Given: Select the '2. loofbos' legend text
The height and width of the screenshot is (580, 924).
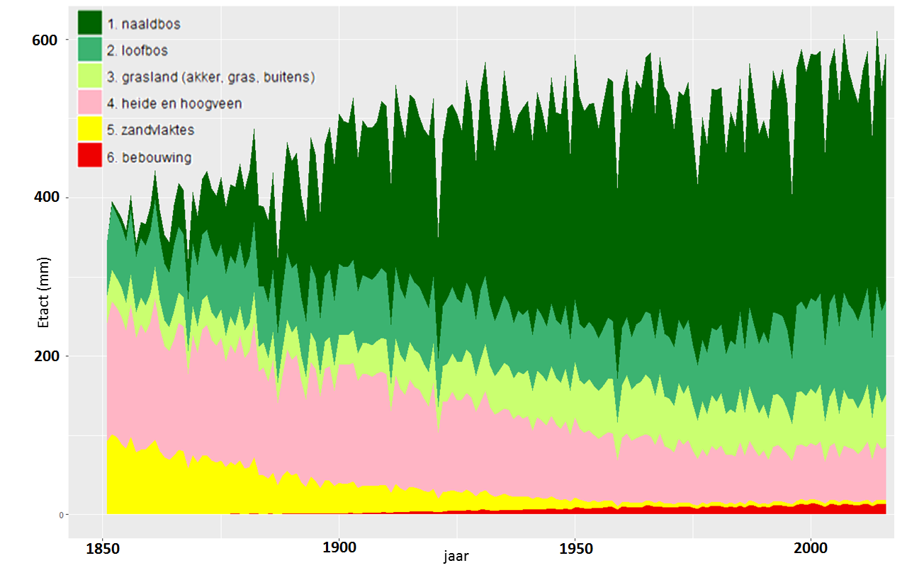Looking at the screenshot, I should [x=137, y=51].
